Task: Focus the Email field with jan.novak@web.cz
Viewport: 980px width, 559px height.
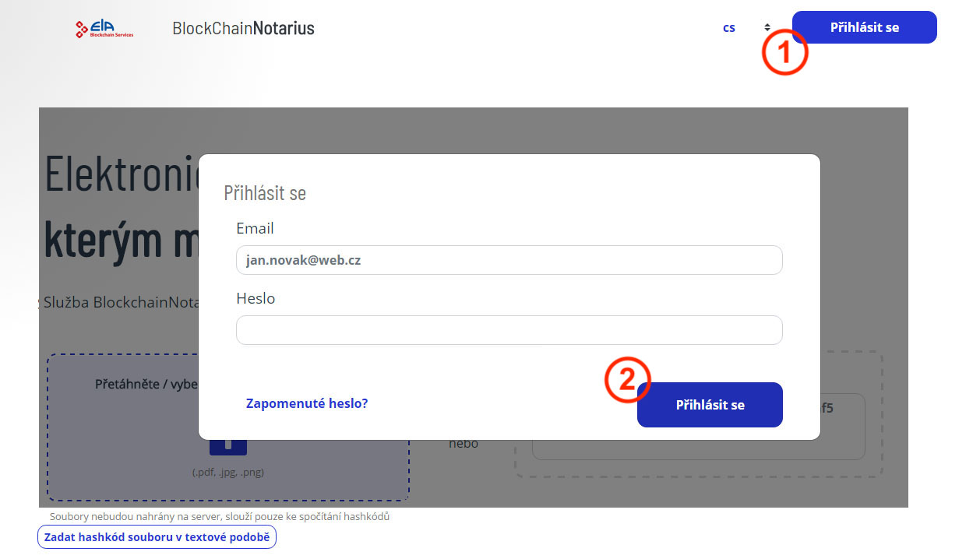Action: coord(509,260)
